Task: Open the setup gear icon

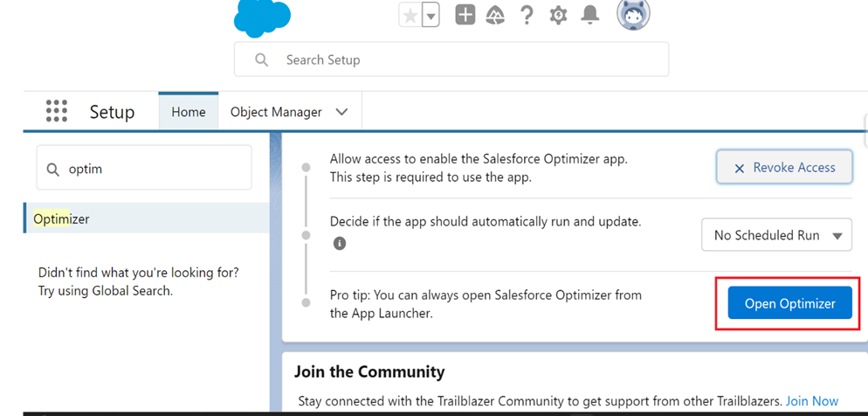Action: (559, 16)
